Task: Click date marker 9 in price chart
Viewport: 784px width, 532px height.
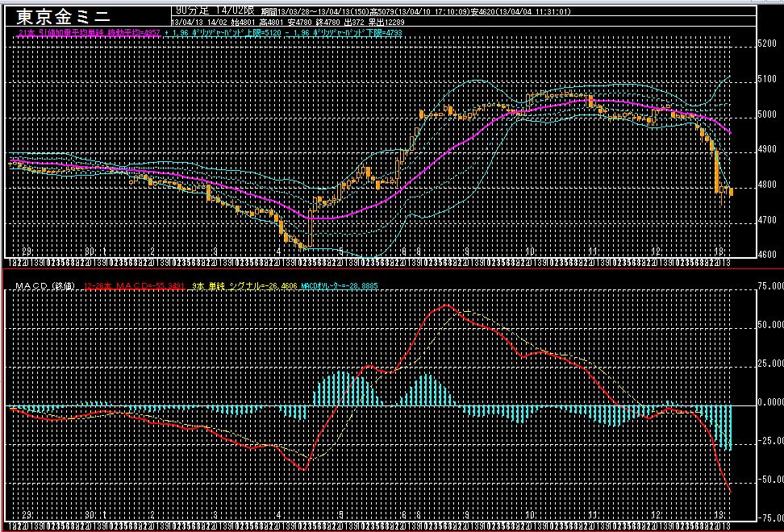Action: pyautogui.click(x=467, y=251)
